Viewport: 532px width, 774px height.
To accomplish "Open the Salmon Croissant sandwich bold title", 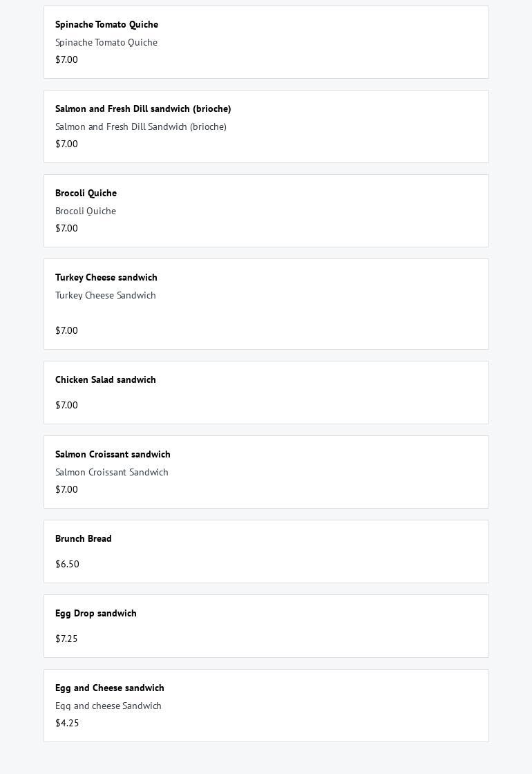I will point(113,454).
